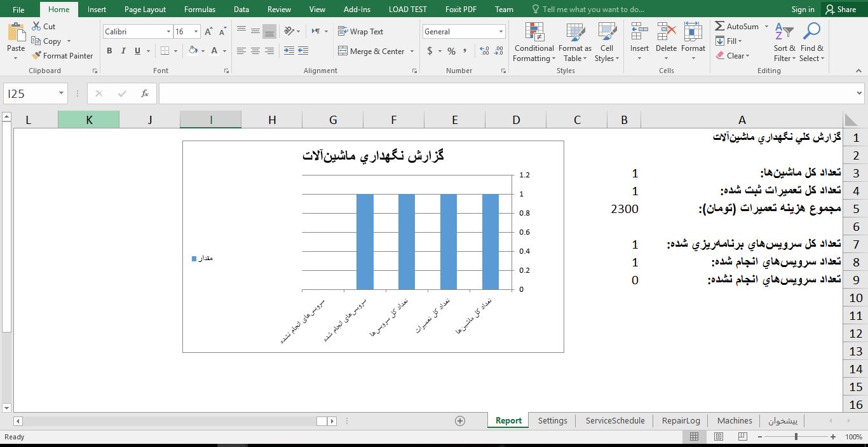
Task: Decrease font size with the smaller A
Action: coord(223,32)
